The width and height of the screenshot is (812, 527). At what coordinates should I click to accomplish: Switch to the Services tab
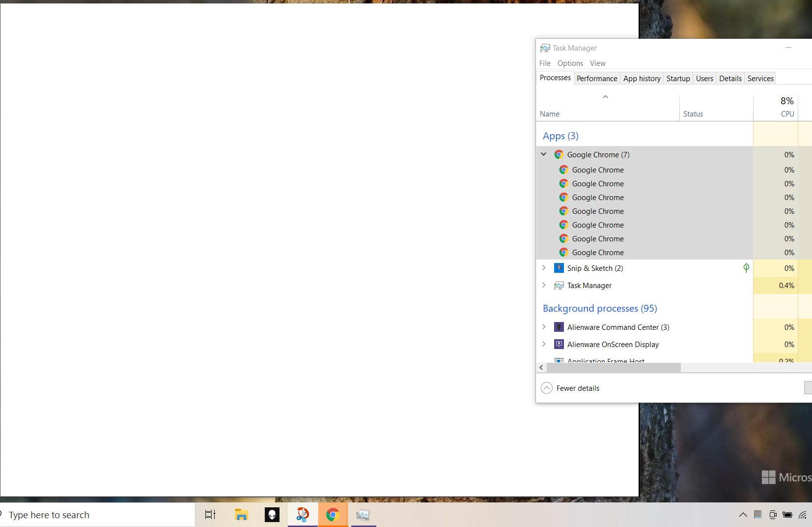click(760, 79)
